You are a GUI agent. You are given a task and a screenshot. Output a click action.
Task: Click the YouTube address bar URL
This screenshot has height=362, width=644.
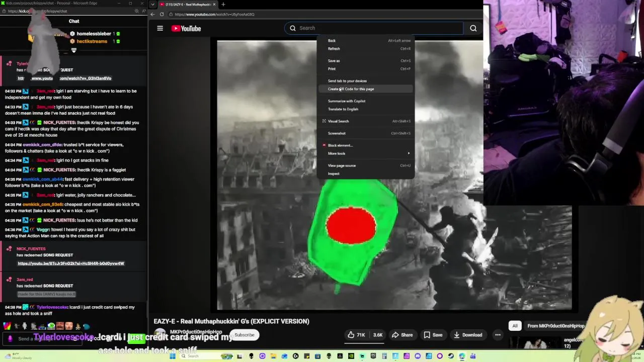tap(214, 14)
